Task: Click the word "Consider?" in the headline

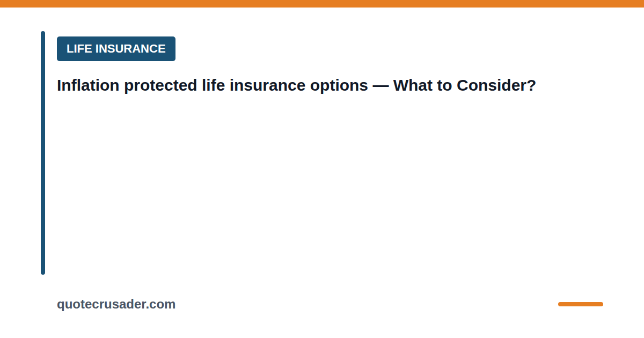Action: click(496, 85)
